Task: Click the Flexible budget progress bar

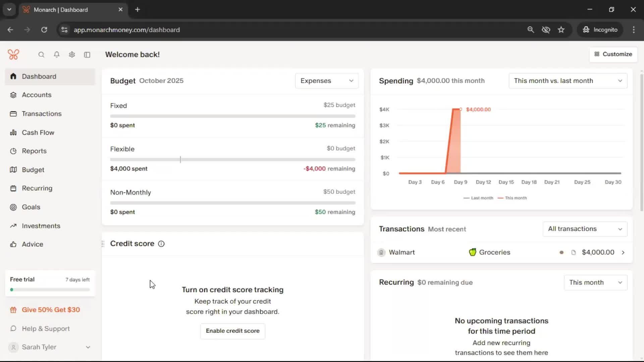Action: (x=232, y=160)
